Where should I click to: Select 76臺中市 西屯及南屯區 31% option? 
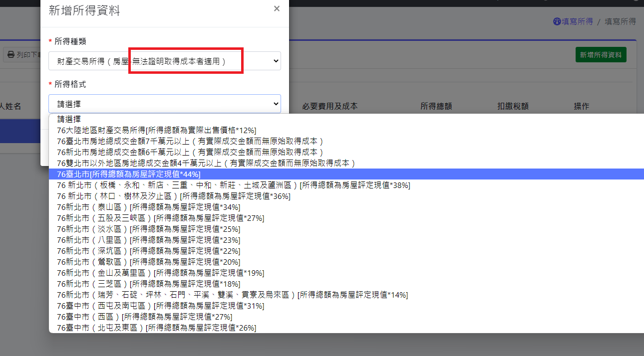tap(160, 306)
